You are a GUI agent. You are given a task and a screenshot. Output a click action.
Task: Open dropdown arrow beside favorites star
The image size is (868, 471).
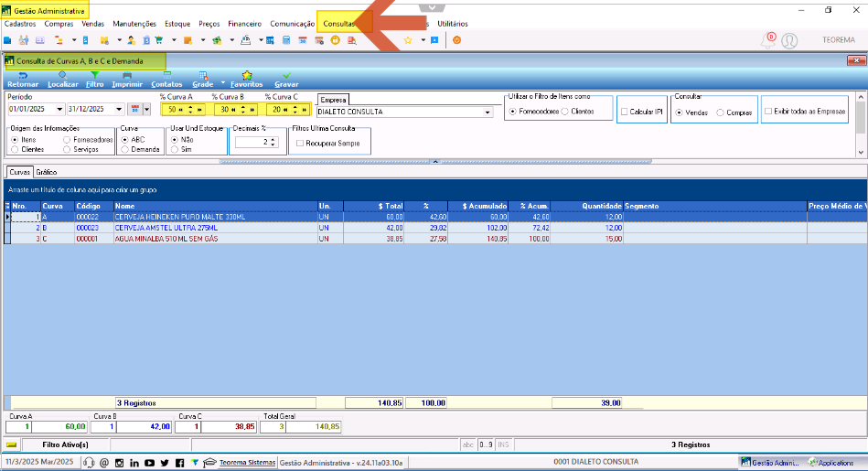[423, 40]
